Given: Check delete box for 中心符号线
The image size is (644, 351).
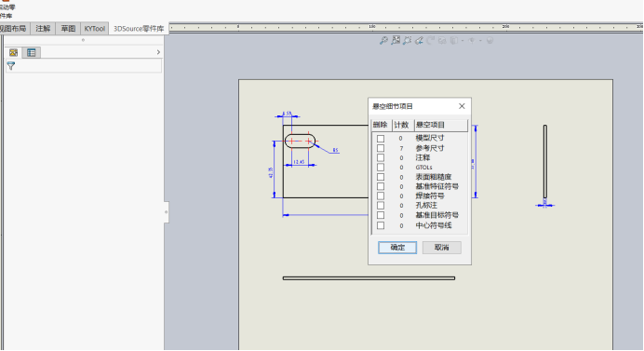Looking at the screenshot, I should [381, 225].
